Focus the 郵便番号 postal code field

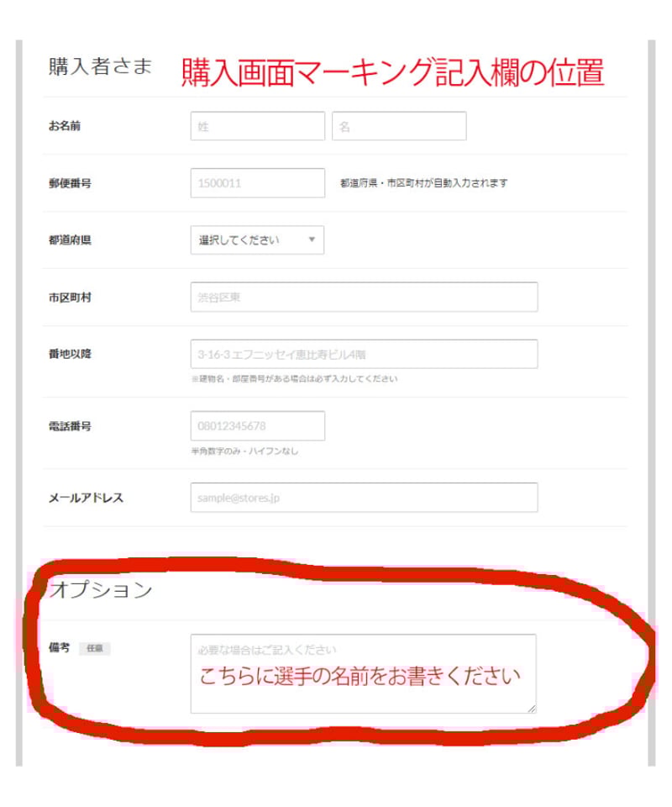(x=258, y=182)
